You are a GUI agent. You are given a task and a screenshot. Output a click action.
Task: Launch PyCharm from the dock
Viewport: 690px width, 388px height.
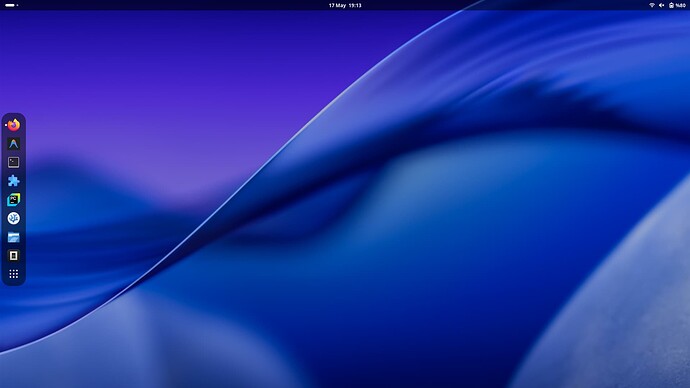pos(14,200)
